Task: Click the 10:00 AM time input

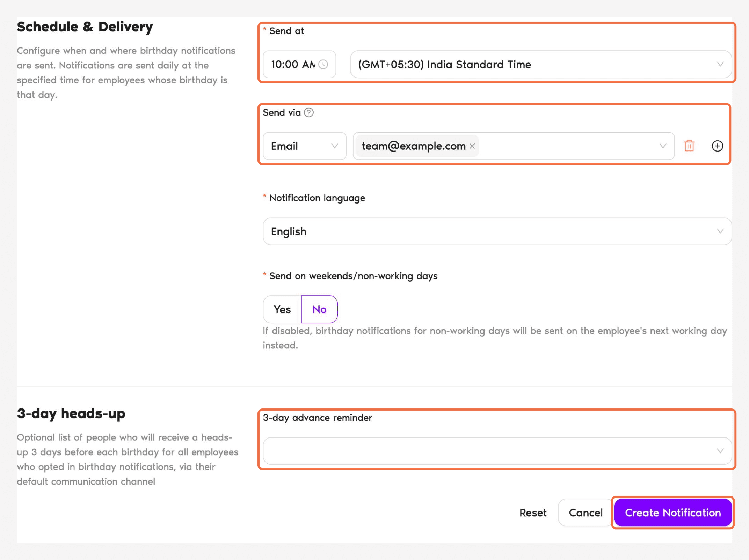Action: point(299,64)
